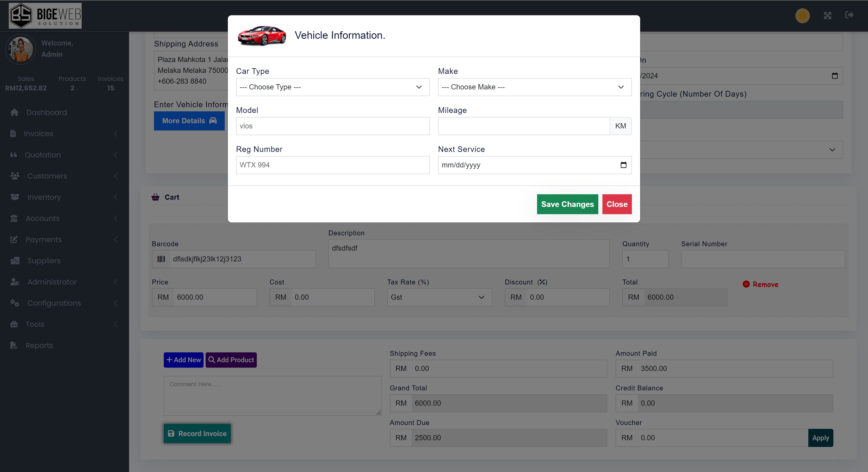Click the Serial Number input field

pos(763,259)
